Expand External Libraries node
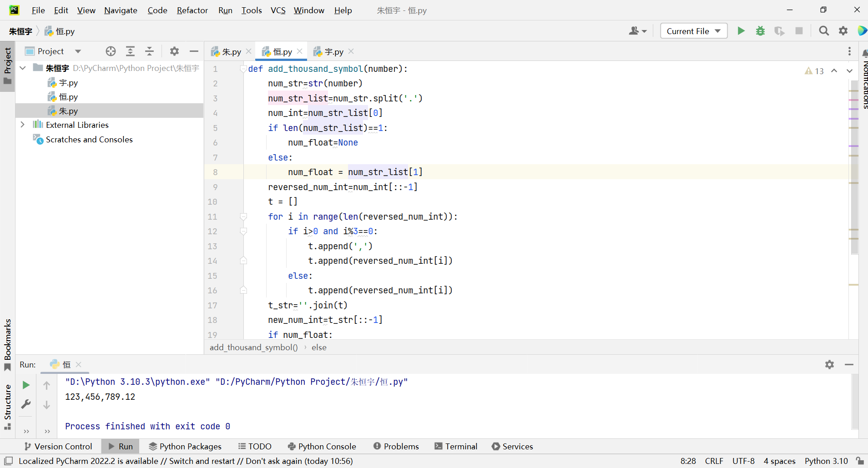Viewport: 868px width, 468px height. pyautogui.click(x=23, y=125)
